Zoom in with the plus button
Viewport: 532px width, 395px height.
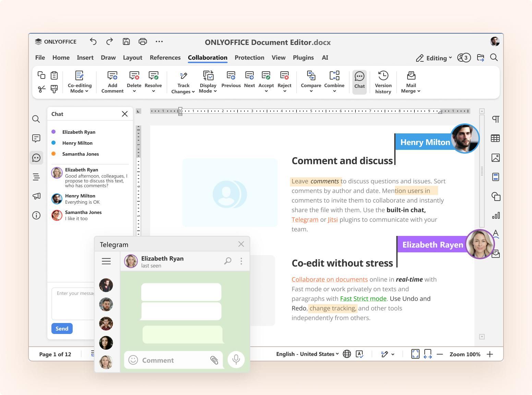tap(490, 354)
